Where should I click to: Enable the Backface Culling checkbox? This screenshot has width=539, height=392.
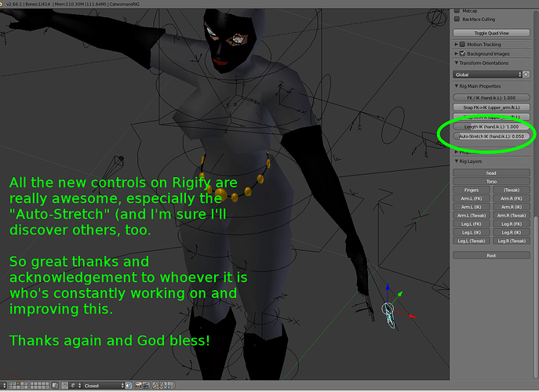click(x=457, y=19)
